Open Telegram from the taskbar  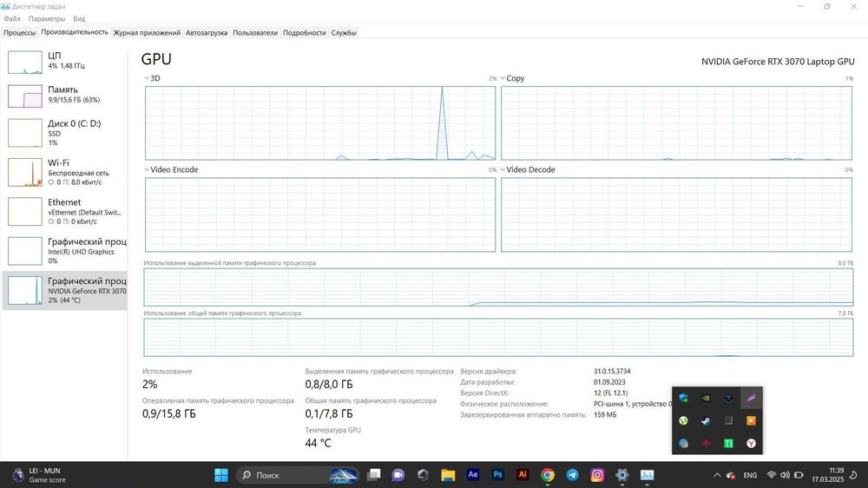[x=572, y=475]
